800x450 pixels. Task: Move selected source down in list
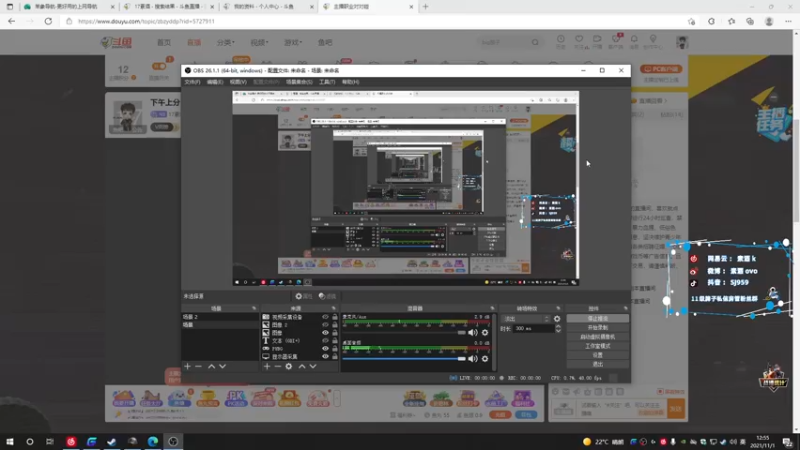point(313,366)
